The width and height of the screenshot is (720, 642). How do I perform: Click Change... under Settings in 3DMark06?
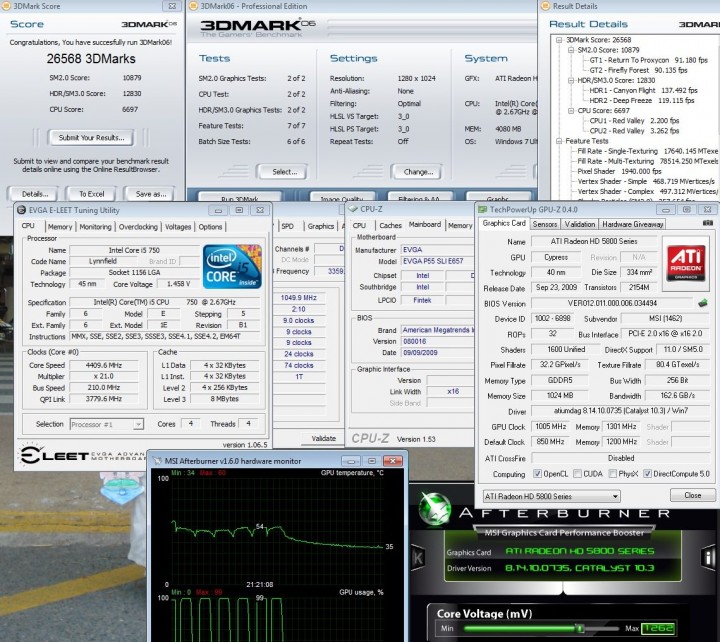click(417, 172)
